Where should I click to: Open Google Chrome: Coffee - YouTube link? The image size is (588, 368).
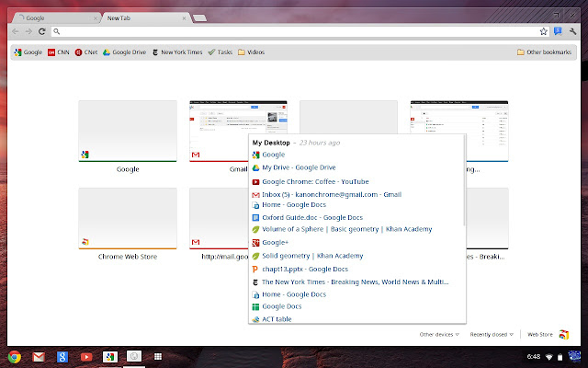pos(315,182)
